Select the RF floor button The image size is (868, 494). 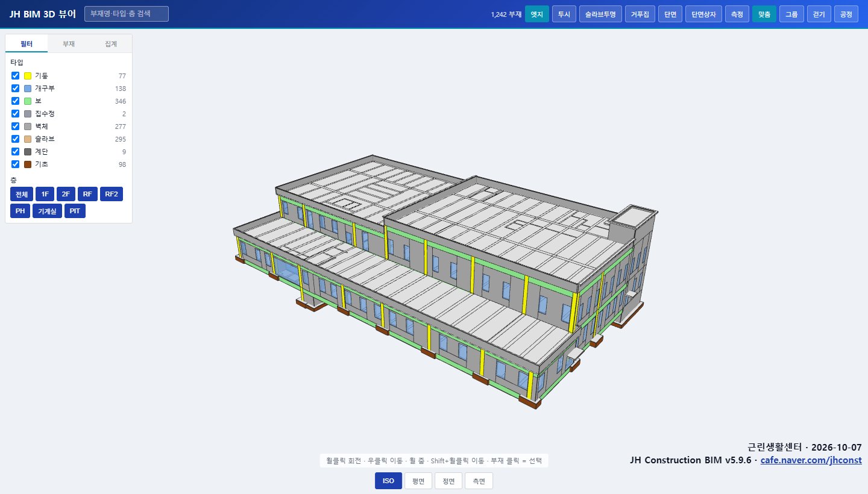(87, 194)
